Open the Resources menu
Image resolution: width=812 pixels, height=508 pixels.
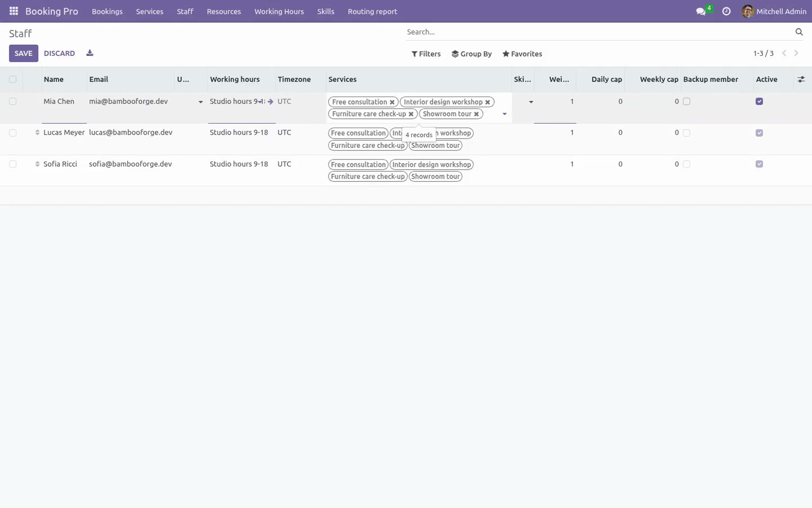224,11
